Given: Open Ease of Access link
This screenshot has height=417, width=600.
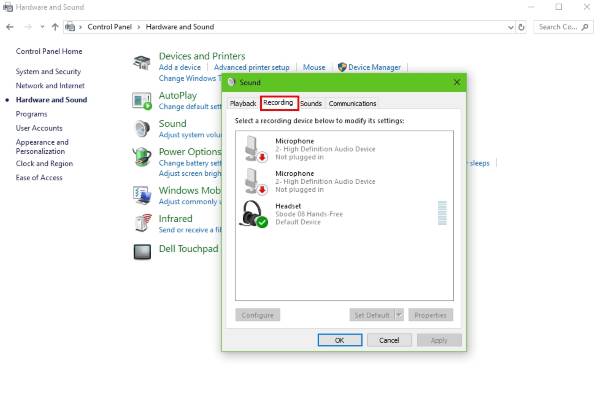Looking at the screenshot, I should coord(39,178).
